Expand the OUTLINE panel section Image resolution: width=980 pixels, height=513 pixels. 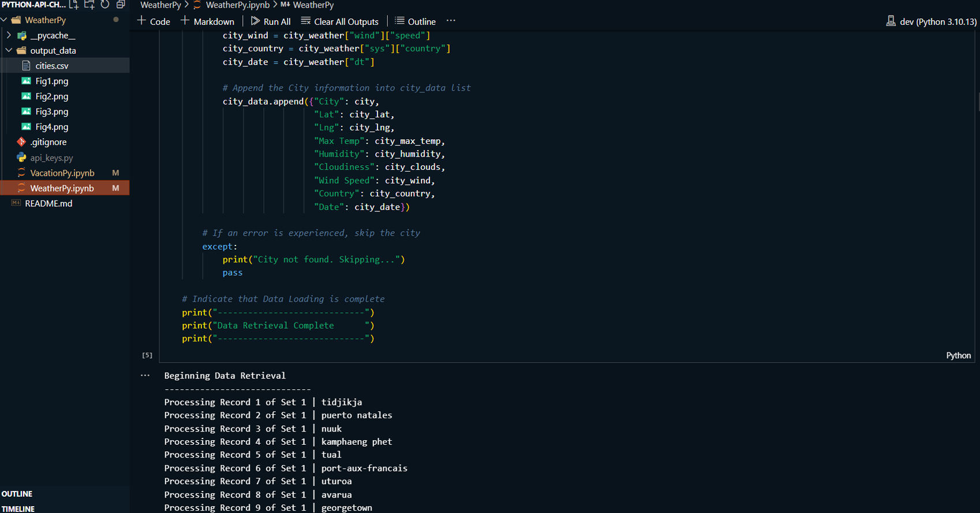[x=17, y=494]
